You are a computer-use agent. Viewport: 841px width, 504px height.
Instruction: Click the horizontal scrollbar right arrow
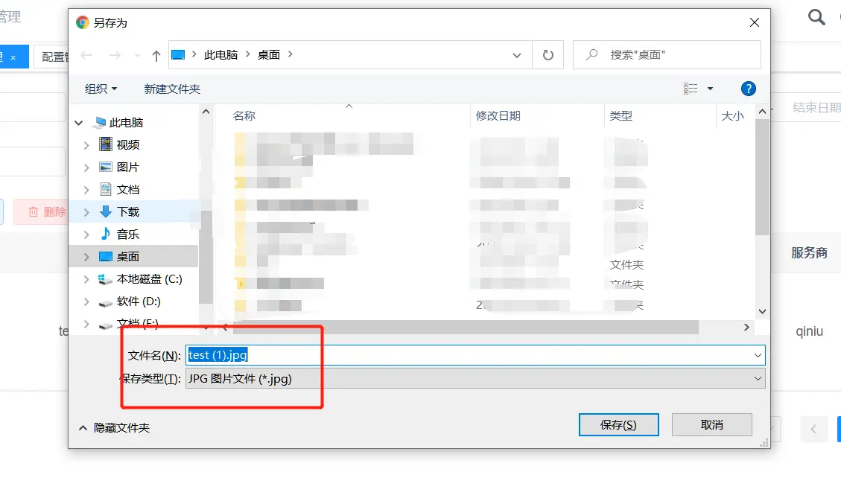pyautogui.click(x=746, y=327)
